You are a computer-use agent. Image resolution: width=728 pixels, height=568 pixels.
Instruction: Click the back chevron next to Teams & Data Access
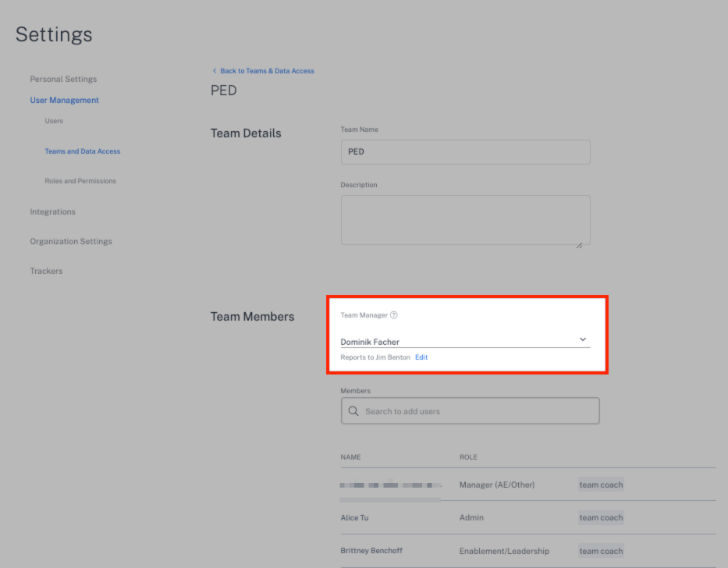[x=214, y=70]
